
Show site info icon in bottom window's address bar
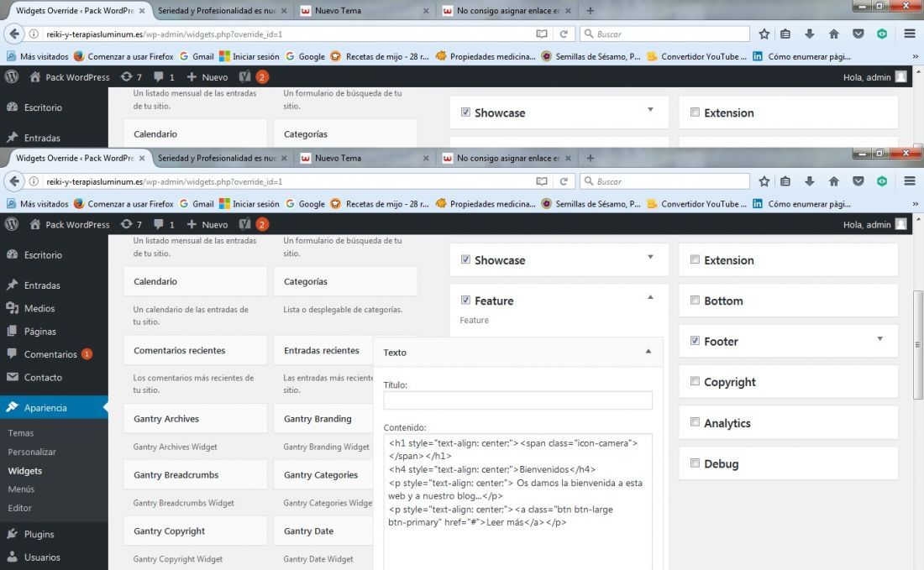click(34, 181)
